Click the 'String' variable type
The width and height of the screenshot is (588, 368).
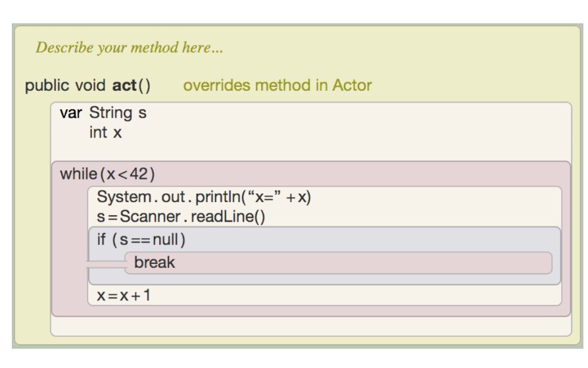click(x=110, y=113)
